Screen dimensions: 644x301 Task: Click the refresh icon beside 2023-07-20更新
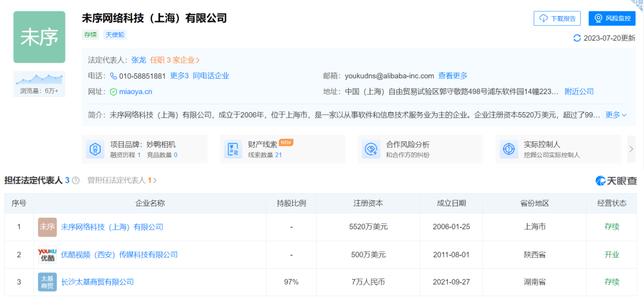click(577, 38)
